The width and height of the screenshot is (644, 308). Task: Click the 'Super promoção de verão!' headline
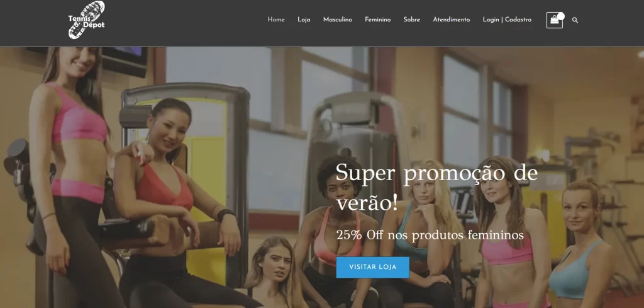click(436, 188)
